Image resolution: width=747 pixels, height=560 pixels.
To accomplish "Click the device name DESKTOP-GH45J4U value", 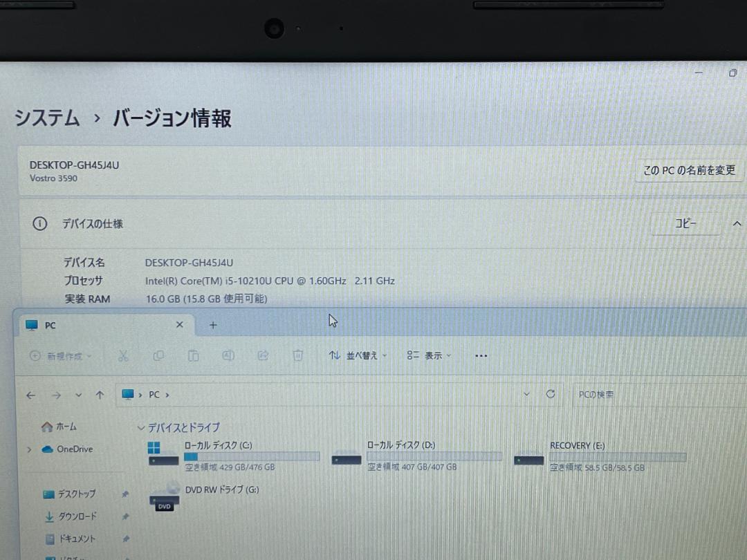I will (189, 263).
